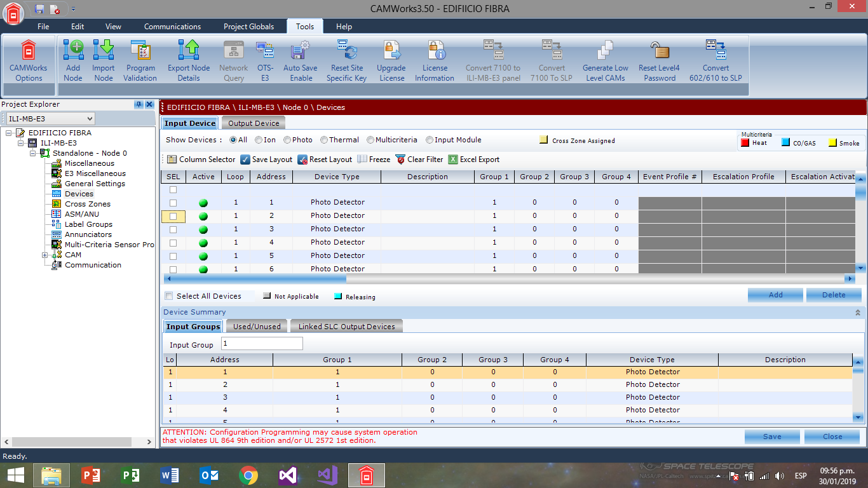Viewport: 868px width, 488px height.
Task: Click Clear Filter
Action: coord(419,159)
